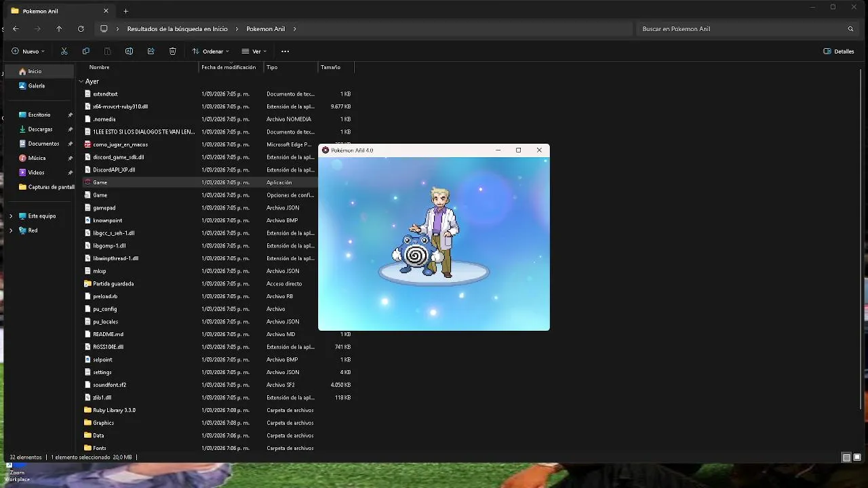The image size is (868, 488).
Task: Expand chevron before Resultados breadcrumb
Action: pyautogui.click(x=118, y=29)
